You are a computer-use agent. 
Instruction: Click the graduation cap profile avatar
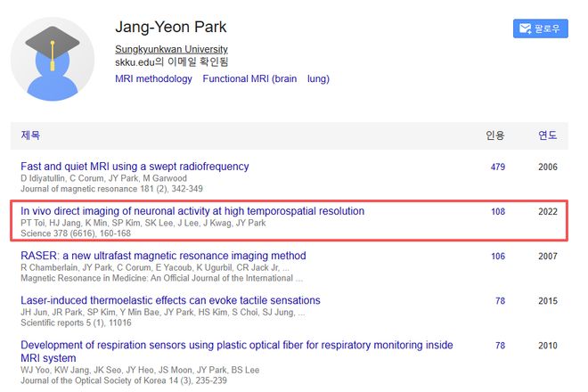coord(53,59)
